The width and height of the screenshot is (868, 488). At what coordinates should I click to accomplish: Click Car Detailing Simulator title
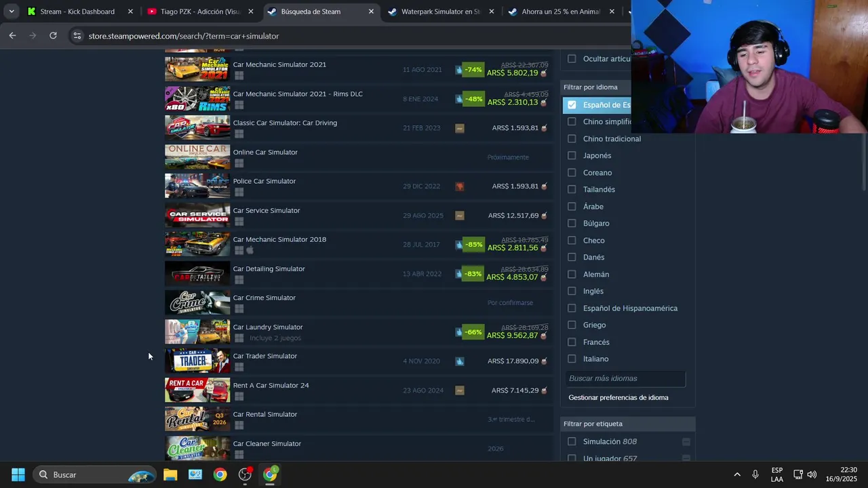coord(269,268)
